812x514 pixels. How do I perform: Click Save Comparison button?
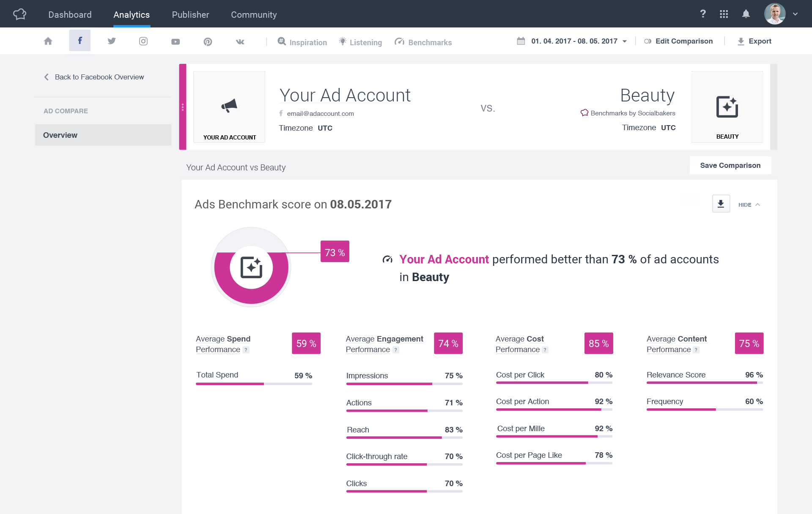[730, 165]
